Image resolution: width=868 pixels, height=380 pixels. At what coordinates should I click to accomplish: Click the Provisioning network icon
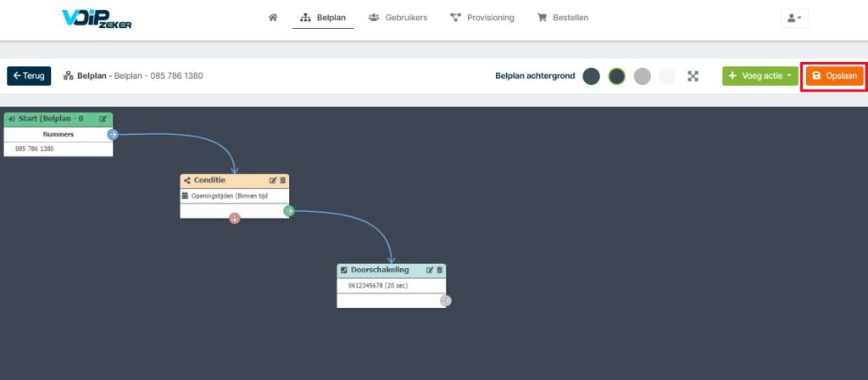[x=455, y=18]
